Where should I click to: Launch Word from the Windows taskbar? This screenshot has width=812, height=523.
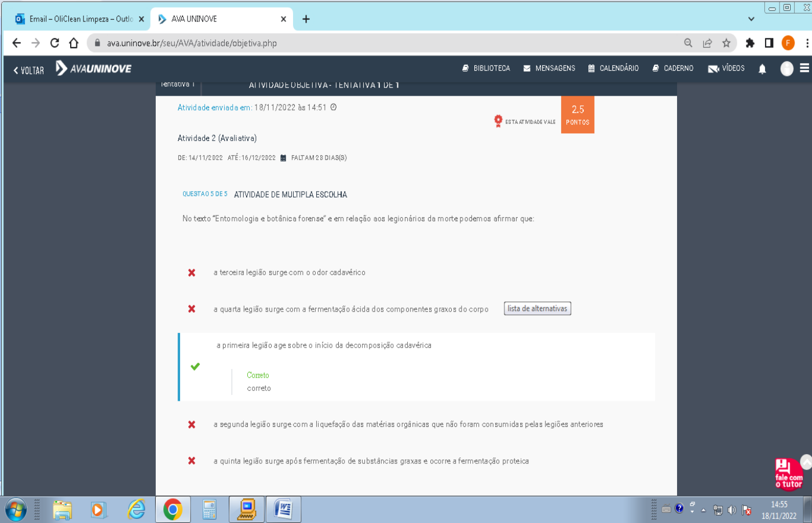pyautogui.click(x=283, y=510)
